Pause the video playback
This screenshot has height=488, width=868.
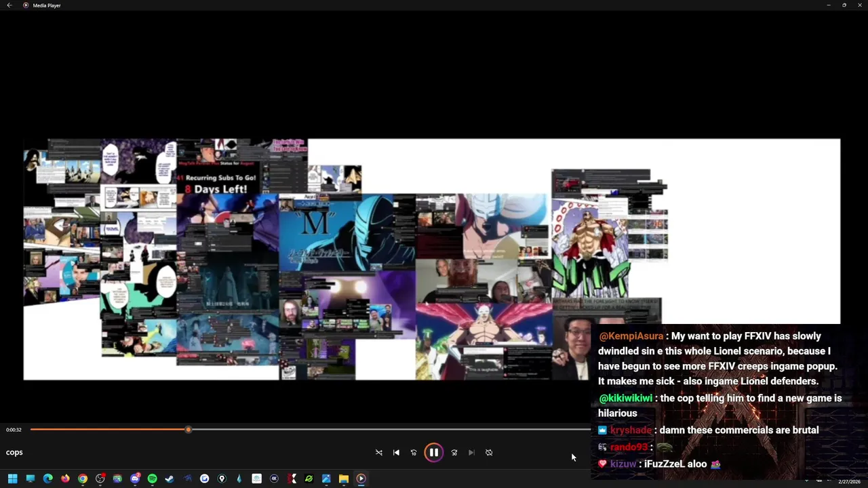(x=433, y=452)
